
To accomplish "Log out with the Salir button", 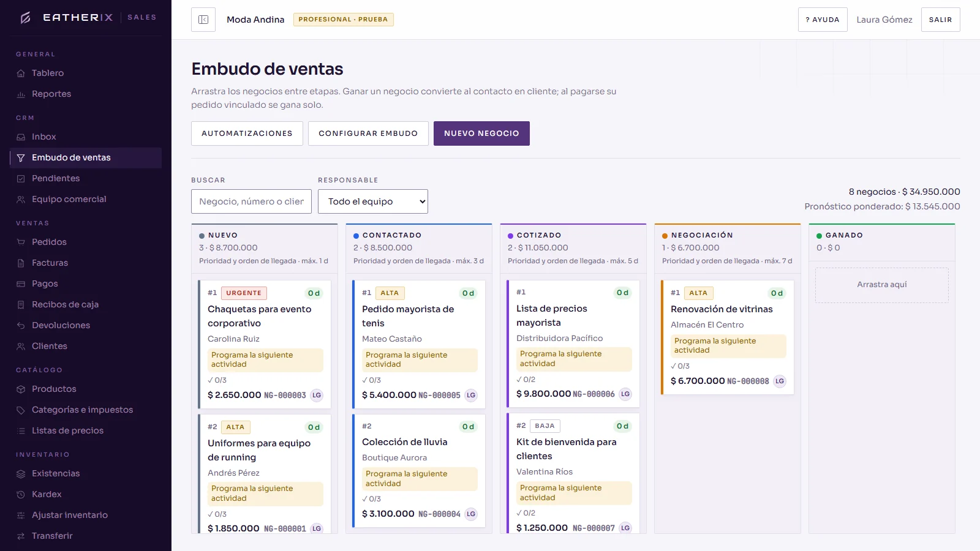I will click(940, 20).
